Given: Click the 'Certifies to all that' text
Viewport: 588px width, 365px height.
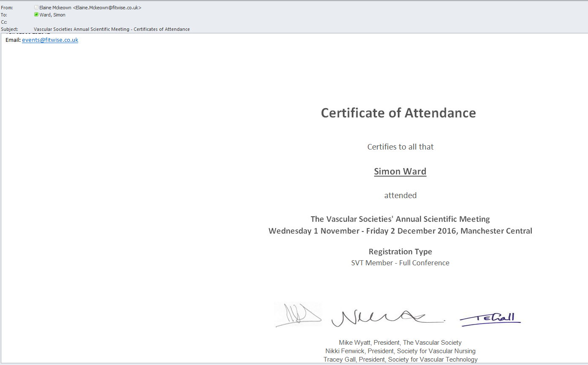Looking at the screenshot, I should click(400, 147).
